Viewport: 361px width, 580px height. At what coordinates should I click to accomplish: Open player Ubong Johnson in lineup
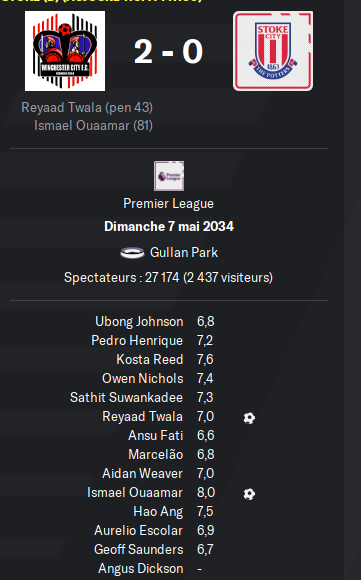[139, 321]
